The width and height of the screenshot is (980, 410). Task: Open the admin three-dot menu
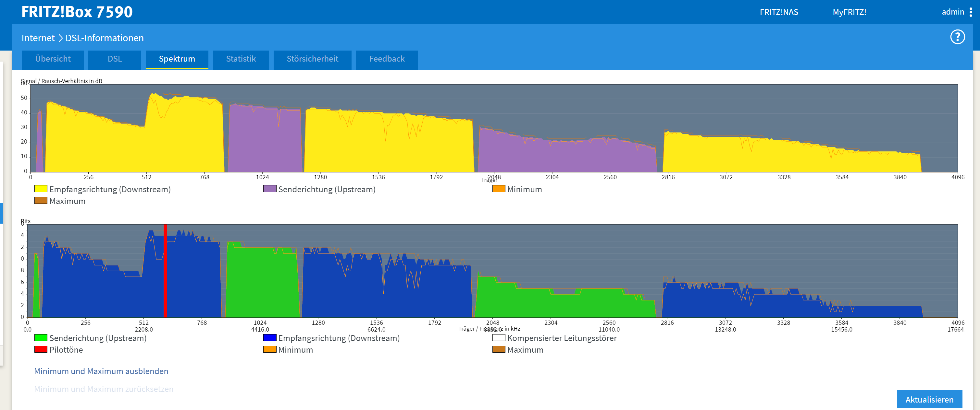coord(971,12)
